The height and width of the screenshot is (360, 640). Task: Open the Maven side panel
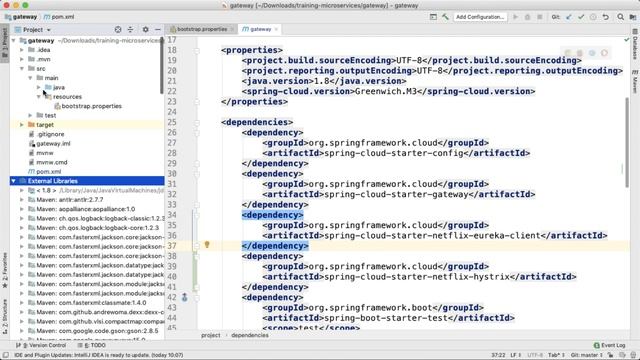coord(635,82)
